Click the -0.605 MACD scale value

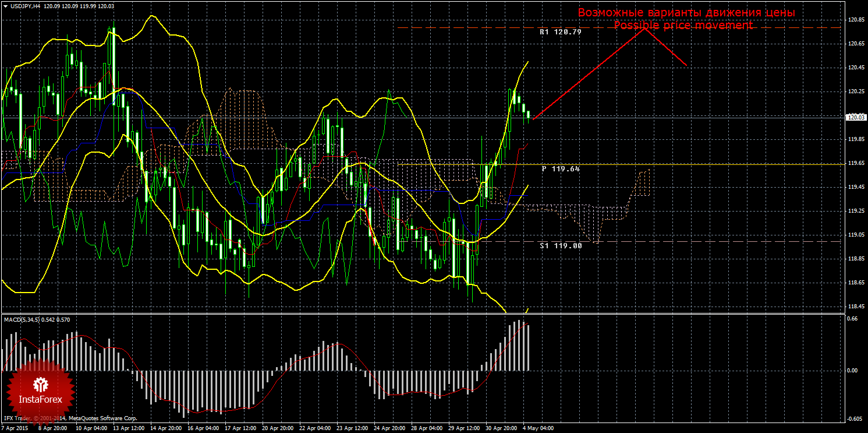(x=854, y=419)
